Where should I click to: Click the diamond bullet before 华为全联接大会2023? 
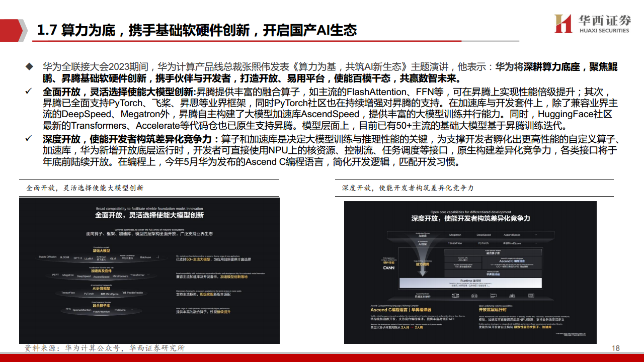30,67
